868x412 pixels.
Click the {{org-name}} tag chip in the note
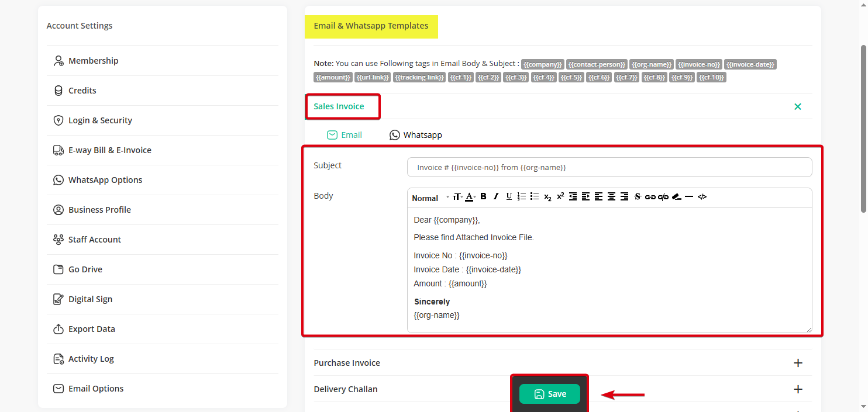652,64
